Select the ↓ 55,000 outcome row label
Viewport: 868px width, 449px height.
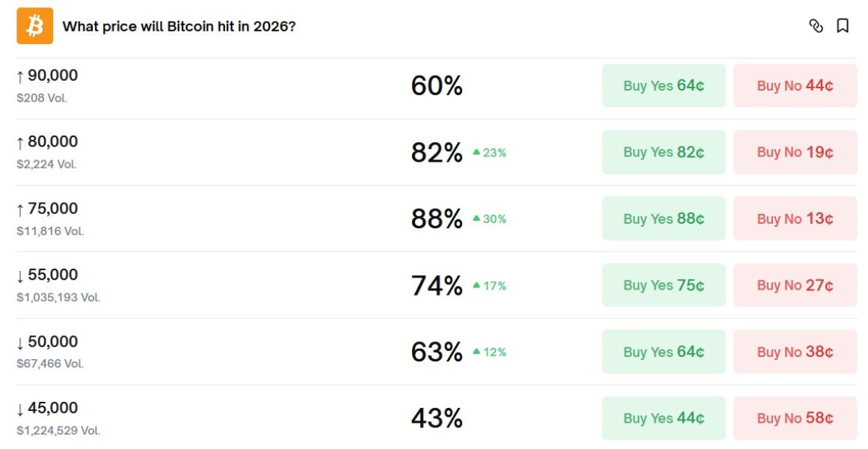47,275
